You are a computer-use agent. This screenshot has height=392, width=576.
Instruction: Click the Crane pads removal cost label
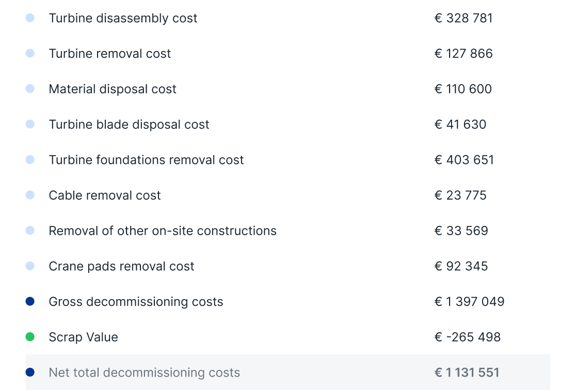[121, 266]
